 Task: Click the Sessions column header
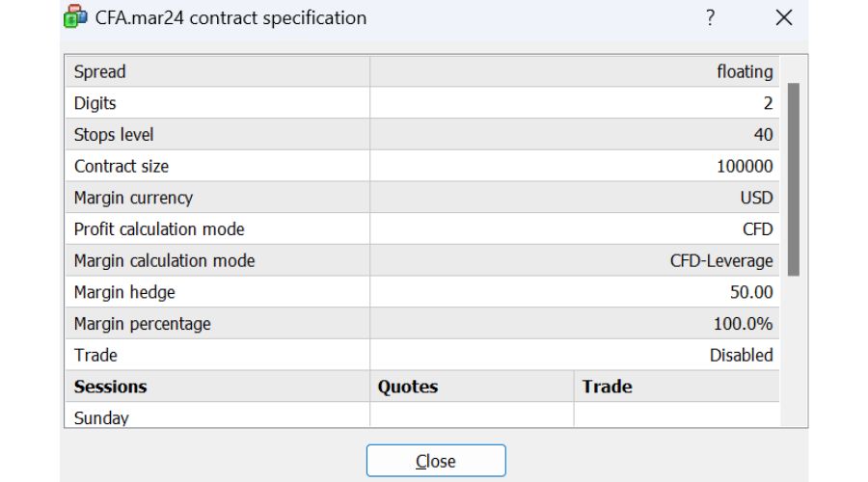coord(111,387)
